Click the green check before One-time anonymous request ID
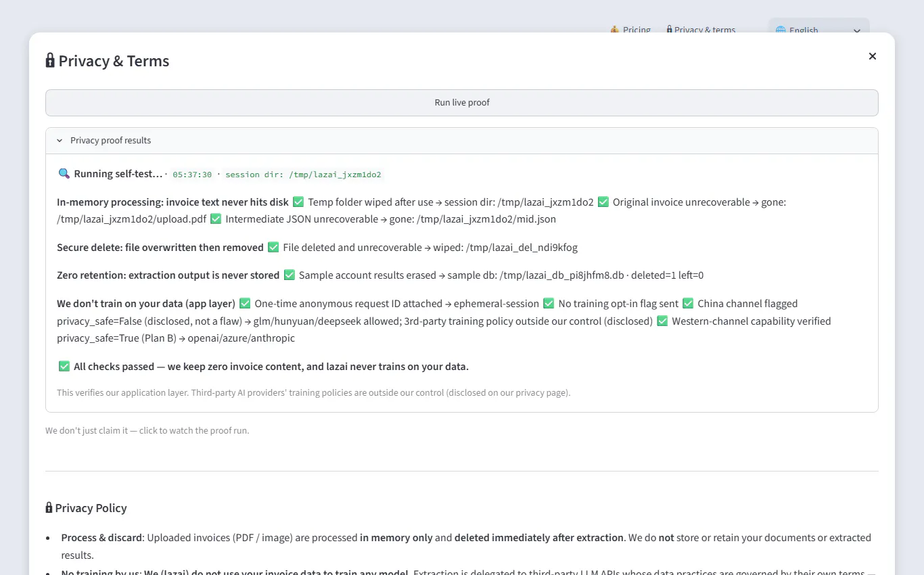The height and width of the screenshot is (575, 924). (245, 304)
